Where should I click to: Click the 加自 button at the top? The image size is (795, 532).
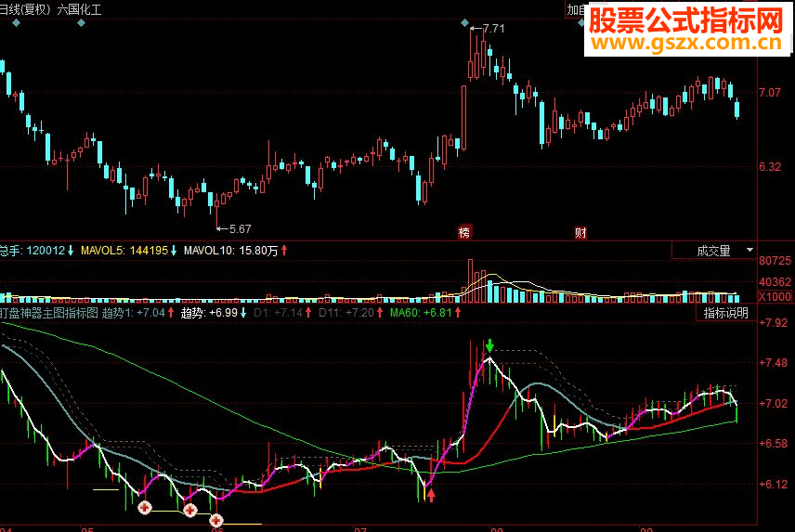576,9
